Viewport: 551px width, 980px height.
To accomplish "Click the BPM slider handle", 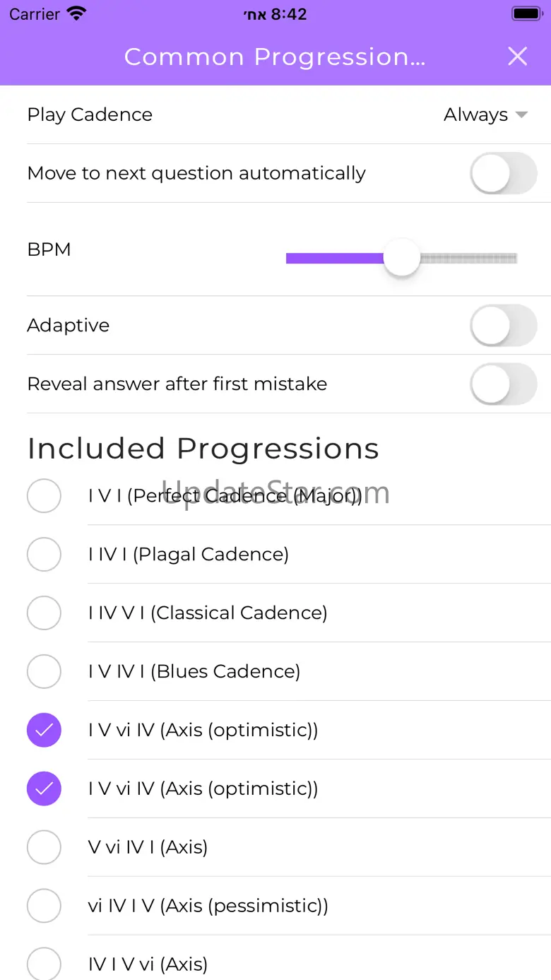I will pyautogui.click(x=401, y=258).
